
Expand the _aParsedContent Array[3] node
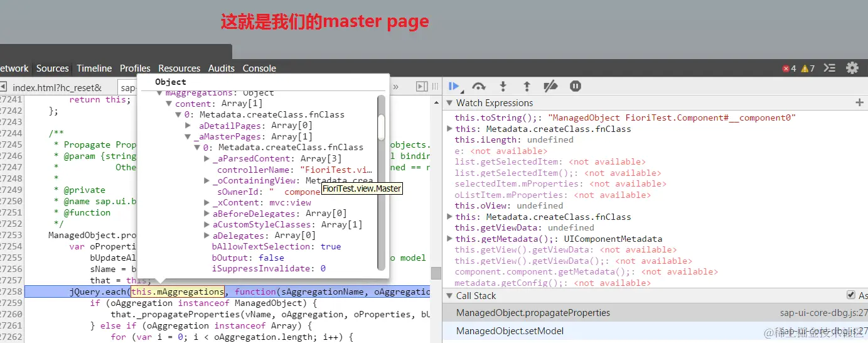(207, 158)
